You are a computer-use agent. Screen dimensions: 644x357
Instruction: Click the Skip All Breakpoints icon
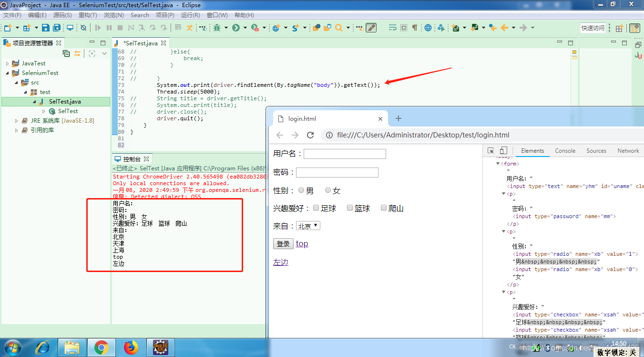click(x=83, y=28)
